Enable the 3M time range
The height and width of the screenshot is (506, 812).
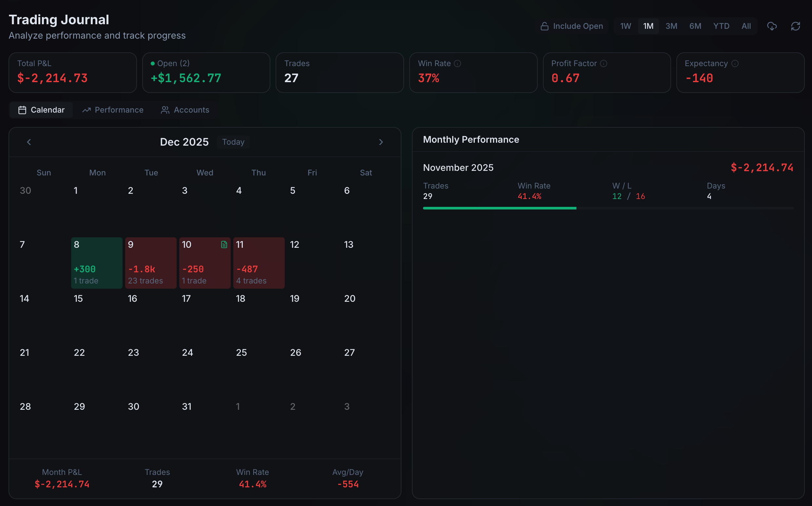(x=672, y=26)
